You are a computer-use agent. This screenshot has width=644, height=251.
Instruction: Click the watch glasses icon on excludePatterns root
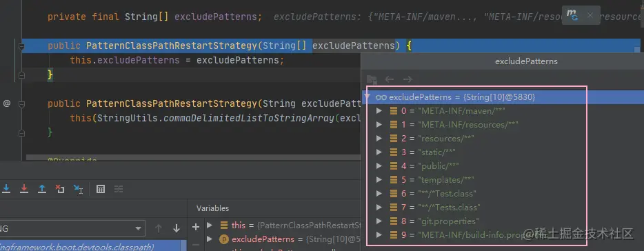(381, 97)
